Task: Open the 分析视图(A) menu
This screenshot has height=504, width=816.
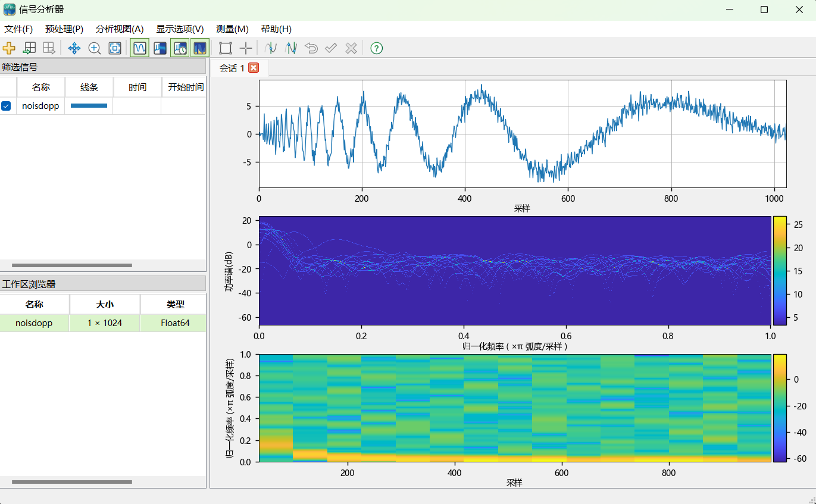Action: tap(120, 29)
